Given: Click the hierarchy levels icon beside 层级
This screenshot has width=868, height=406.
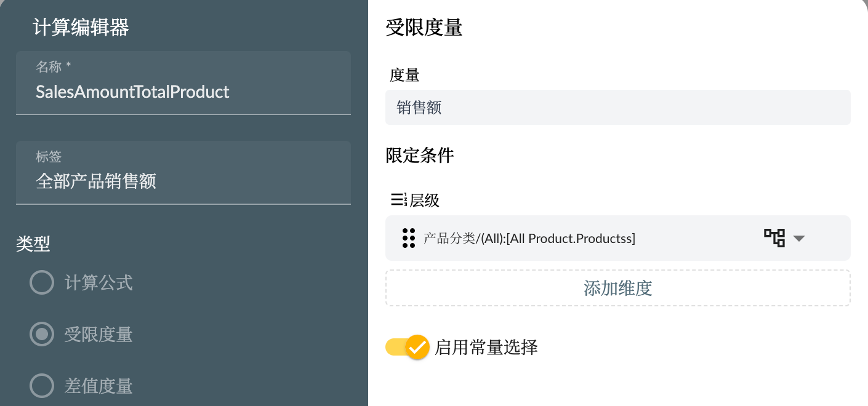Looking at the screenshot, I should coord(396,200).
